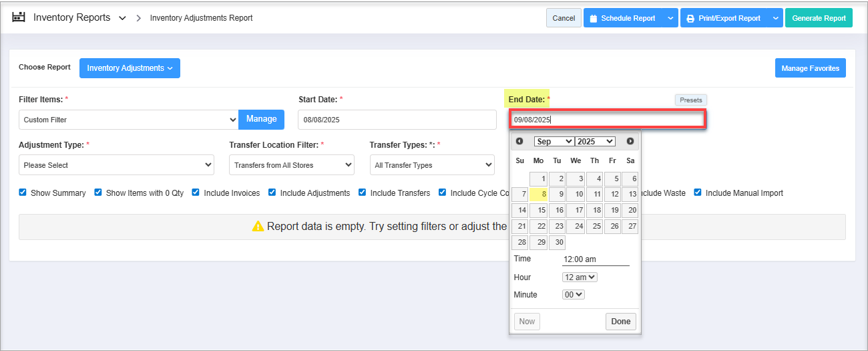Go to previous month in calendar

[x=519, y=141]
